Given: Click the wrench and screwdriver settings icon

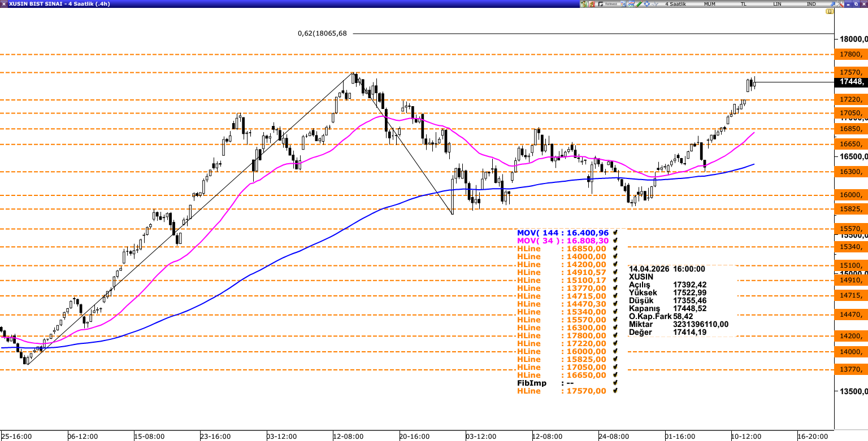Looking at the screenshot, I should tap(840, 4).
